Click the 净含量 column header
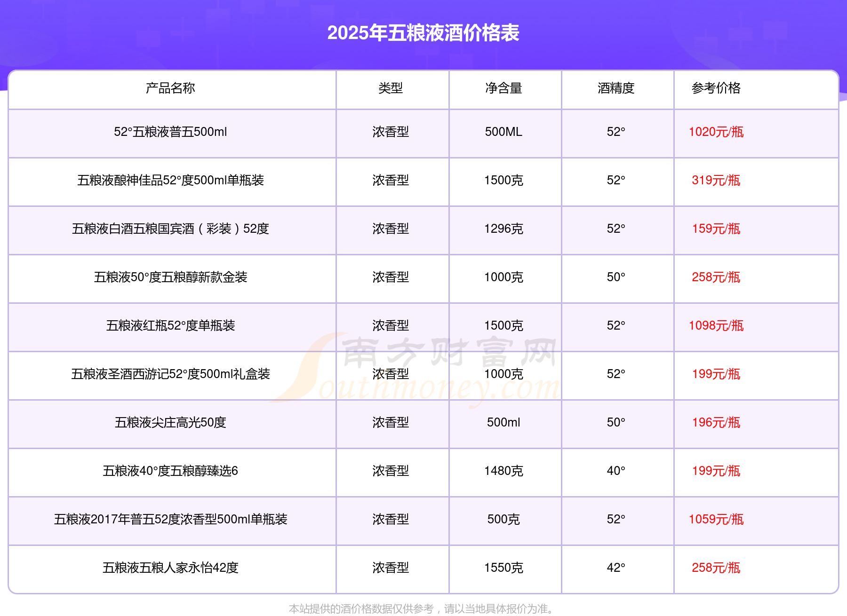Screen dimensions: 847x616 (x=503, y=88)
